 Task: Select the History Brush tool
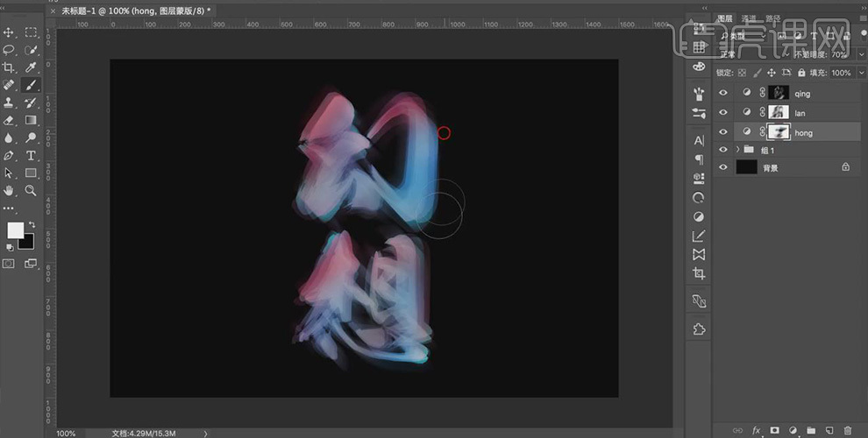[31, 102]
